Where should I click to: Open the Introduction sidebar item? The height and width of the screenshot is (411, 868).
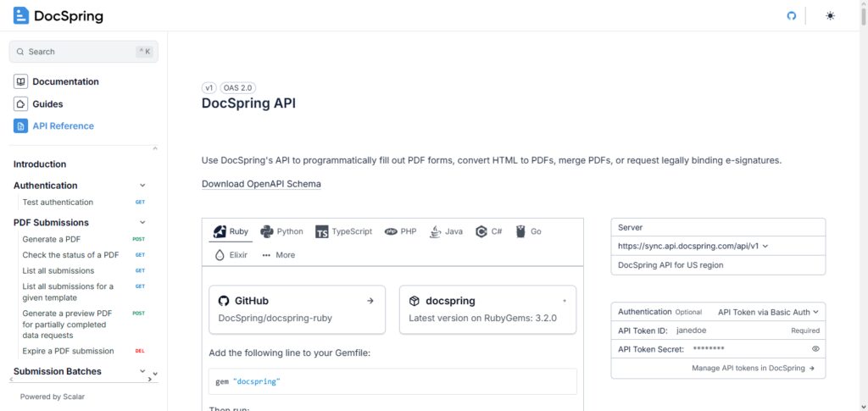(x=40, y=164)
